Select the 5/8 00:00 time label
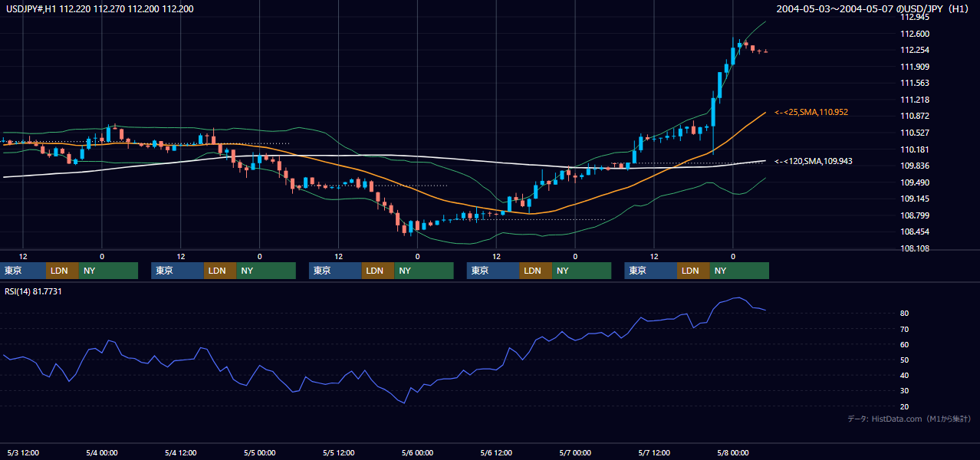This screenshot has height=460, width=980. [x=732, y=452]
